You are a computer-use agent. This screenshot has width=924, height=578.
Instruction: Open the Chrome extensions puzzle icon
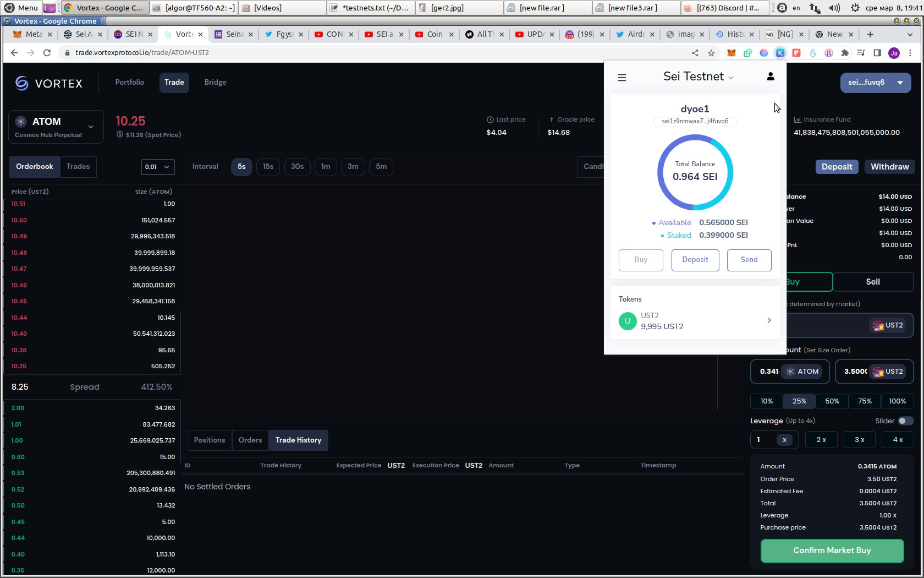(x=845, y=53)
